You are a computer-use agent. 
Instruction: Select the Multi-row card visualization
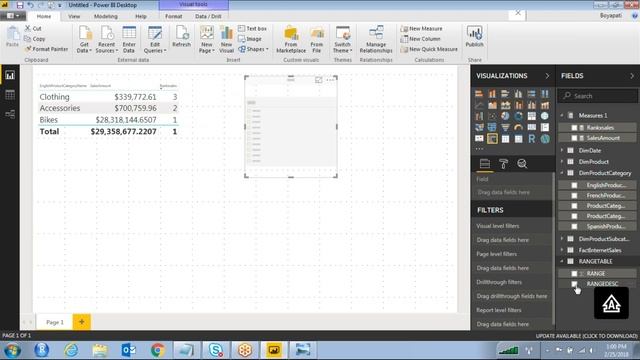coord(544,128)
